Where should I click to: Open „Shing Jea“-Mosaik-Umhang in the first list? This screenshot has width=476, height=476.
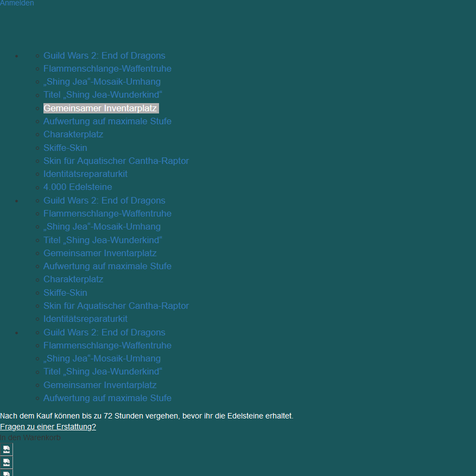click(x=102, y=81)
